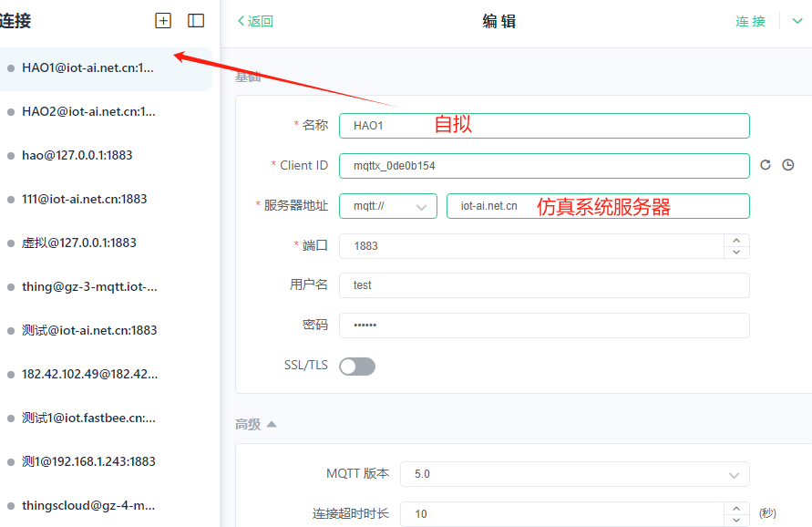Click the 名称 name input field
The width and height of the screenshot is (812, 527).
click(x=543, y=126)
